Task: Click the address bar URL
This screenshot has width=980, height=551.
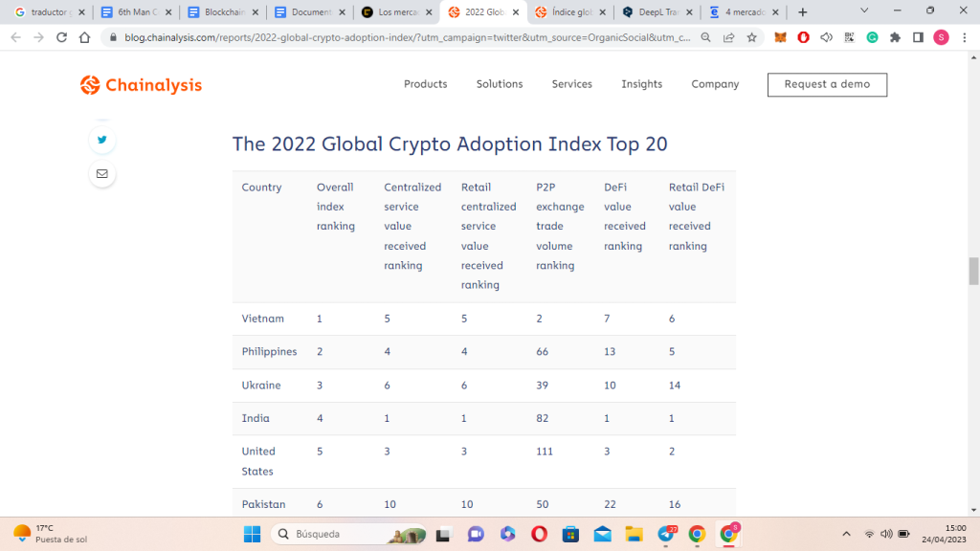Action: pos(407,37)
